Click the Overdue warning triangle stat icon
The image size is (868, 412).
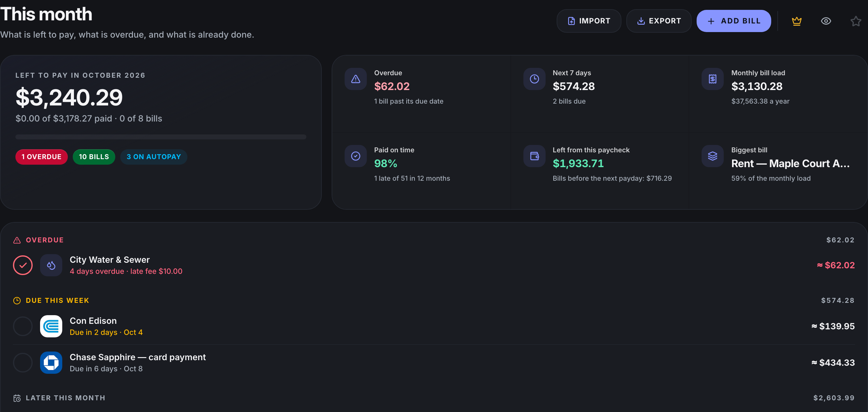355,79
